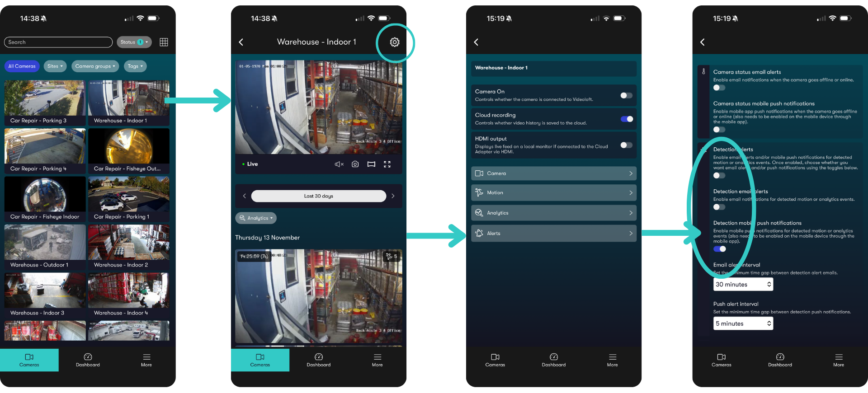Open Cameras tab on the camera settings screen

point(495,360)
